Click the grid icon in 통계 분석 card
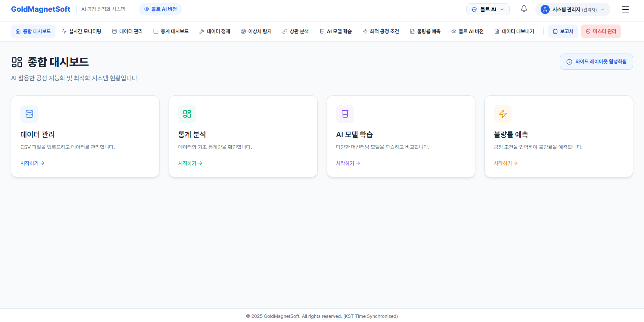 (x=187, y=114)
